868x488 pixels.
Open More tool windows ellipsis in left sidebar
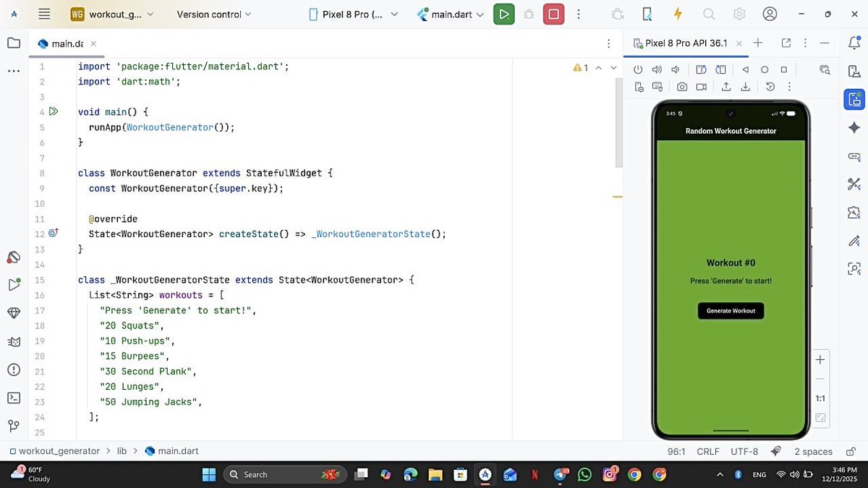tap(14, 71)
